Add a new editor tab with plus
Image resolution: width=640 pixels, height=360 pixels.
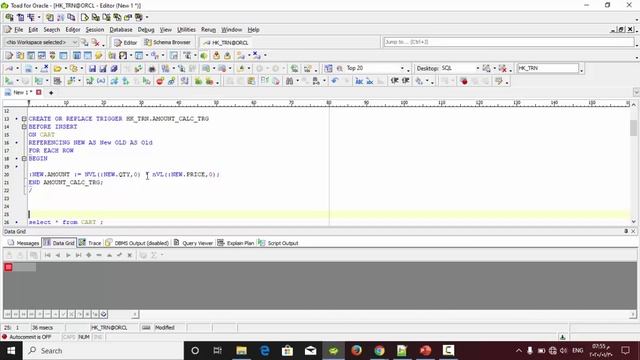point(51,93)
